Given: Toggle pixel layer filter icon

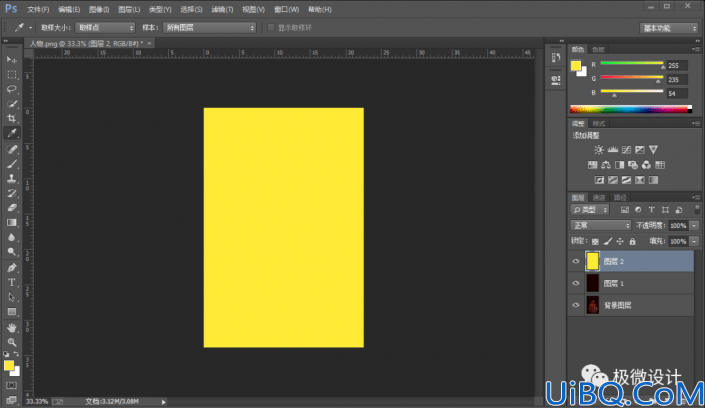Looking at the screenshot, I should click(625, 210).
